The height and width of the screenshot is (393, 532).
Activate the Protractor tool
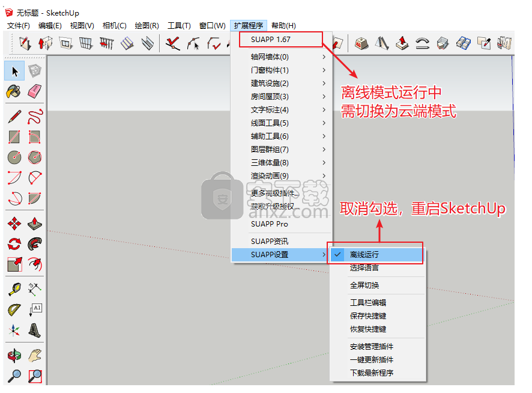tap(14, 309)
